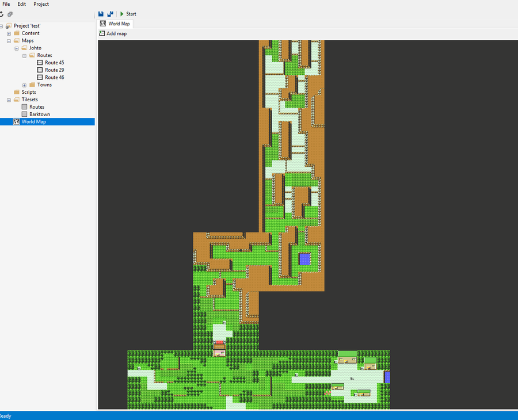The height and width of the screenshot is (420, 518).
Task: Collapse the Routes maps subfolder
Action: coord(24,56)
